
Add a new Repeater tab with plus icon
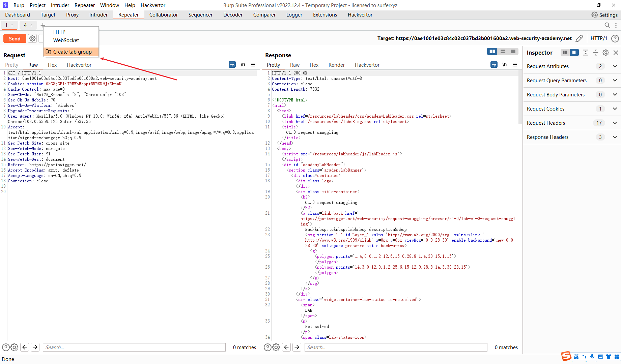(43, 25)
